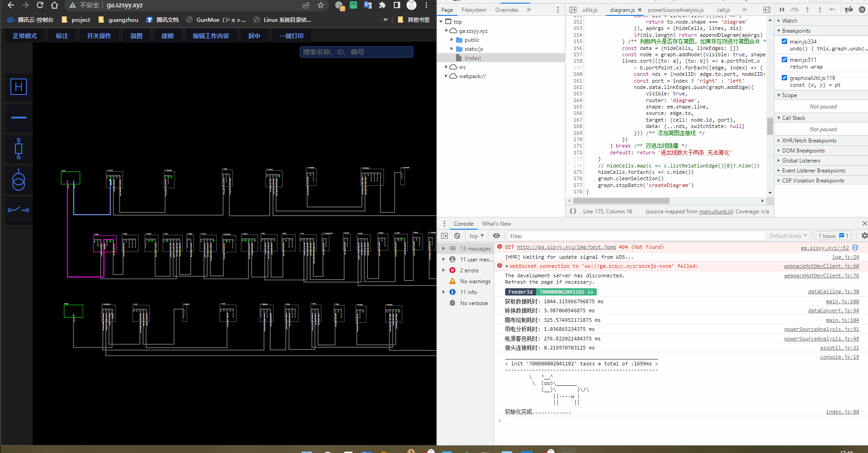The image size is (868, 453).
Task: Select the line drawing tool
Action: tap(19, 118)
